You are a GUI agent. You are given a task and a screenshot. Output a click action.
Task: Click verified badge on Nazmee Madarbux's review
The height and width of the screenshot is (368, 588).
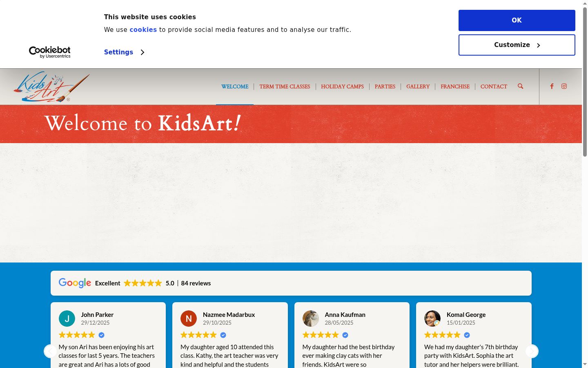click(223, 335)
